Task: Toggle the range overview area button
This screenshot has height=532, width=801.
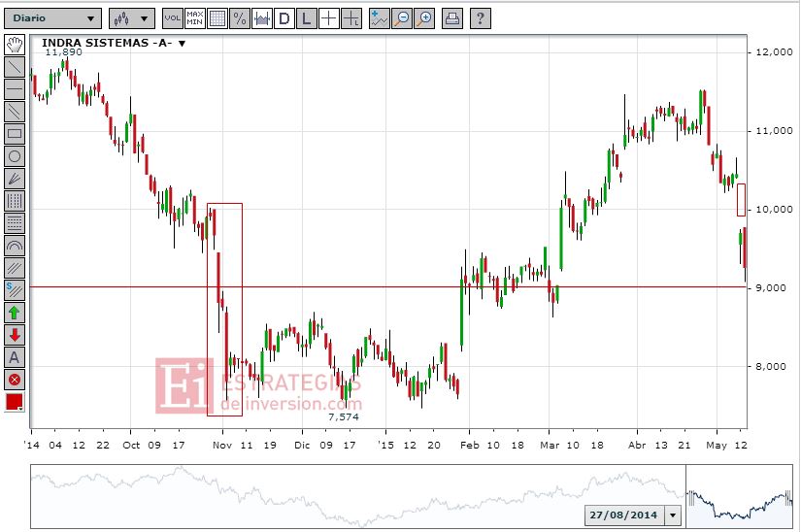Action: point(262,18)
